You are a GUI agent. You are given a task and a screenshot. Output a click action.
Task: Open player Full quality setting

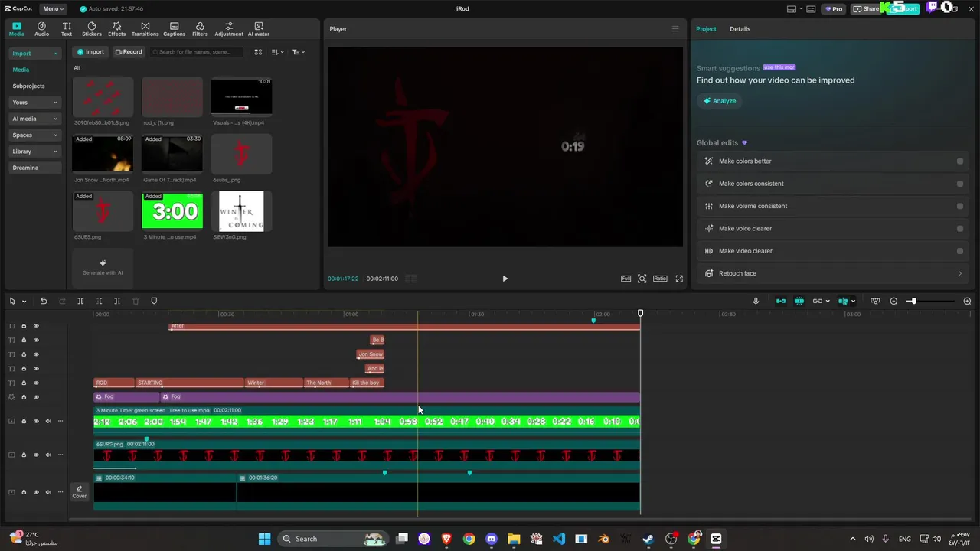626,279
